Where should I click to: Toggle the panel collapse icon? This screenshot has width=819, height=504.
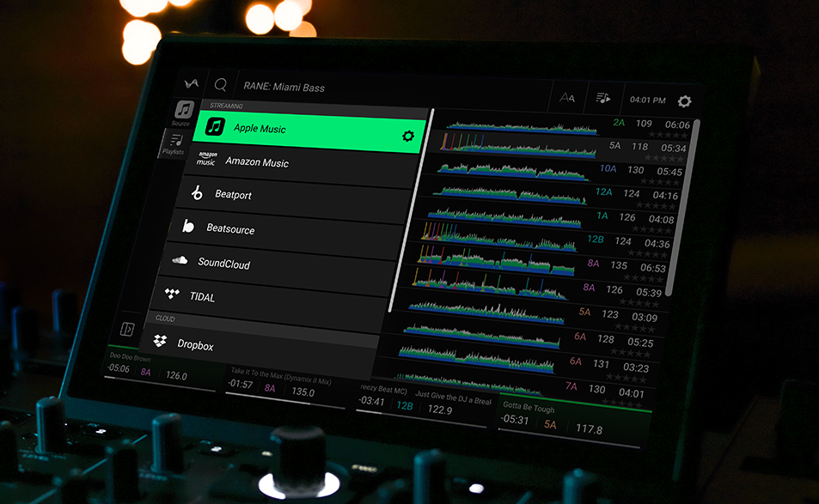pos(127,329)
